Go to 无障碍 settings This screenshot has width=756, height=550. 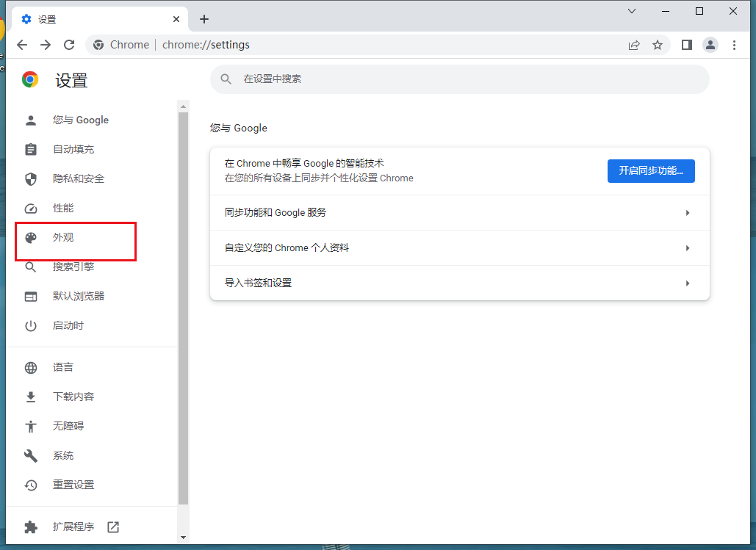click(x=68, y=426)
